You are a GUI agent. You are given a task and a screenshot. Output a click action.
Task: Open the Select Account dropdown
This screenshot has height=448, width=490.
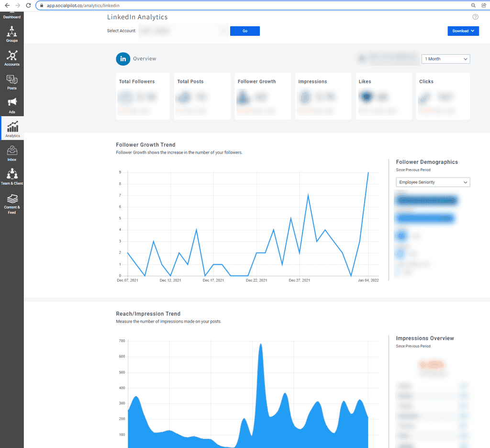click(184, 31)
